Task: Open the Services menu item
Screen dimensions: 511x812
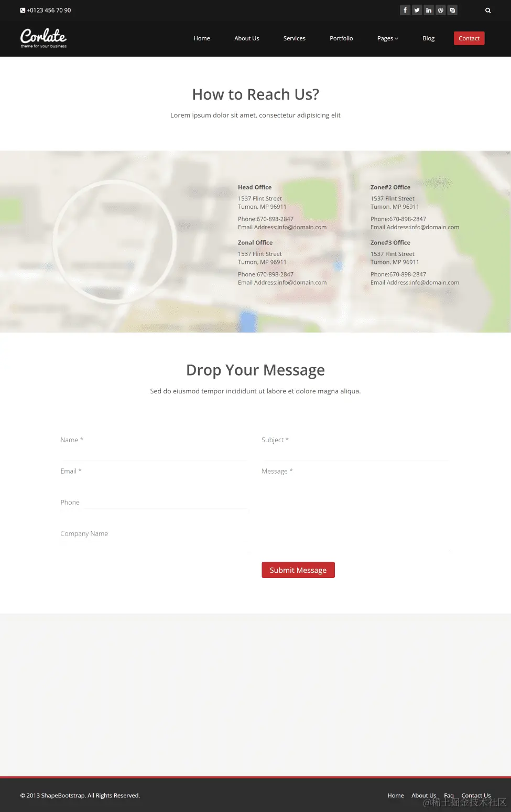Action: 295,38
